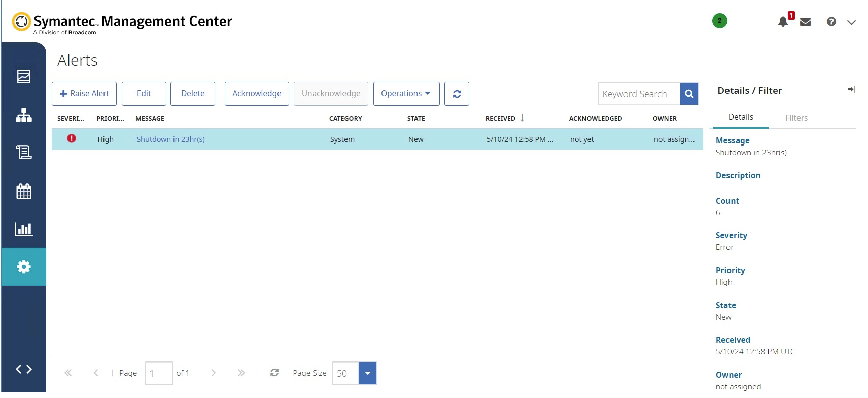
Task: Click the red error severity icon in row
Action: point(72,138)
